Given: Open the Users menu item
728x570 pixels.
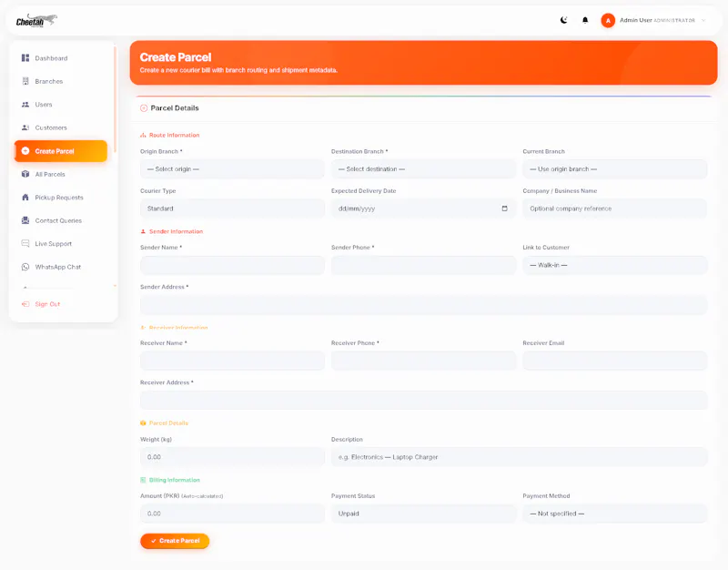Looking at the screenshot, I should [61, 105].
